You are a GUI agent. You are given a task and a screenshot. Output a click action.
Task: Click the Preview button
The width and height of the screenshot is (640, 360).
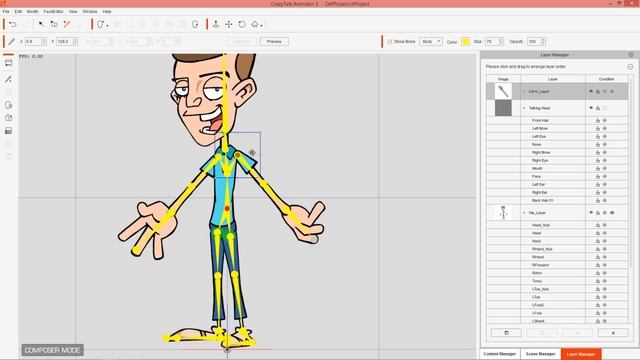click(x=274, y=42)
